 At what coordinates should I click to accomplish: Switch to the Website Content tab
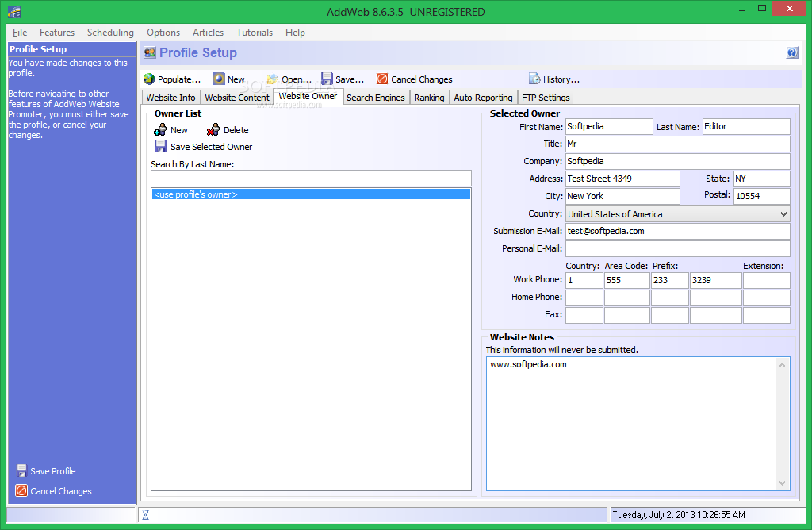click(x=237, y=98)
